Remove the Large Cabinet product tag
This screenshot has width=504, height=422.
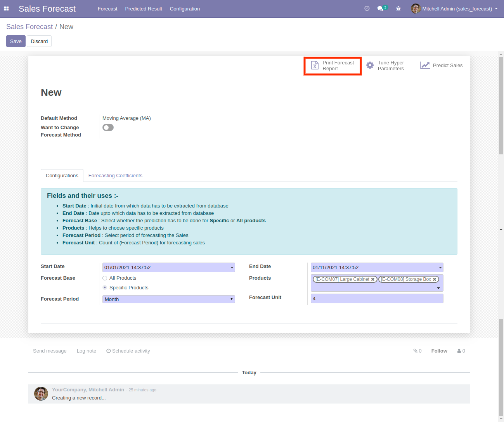click(373, 279)
